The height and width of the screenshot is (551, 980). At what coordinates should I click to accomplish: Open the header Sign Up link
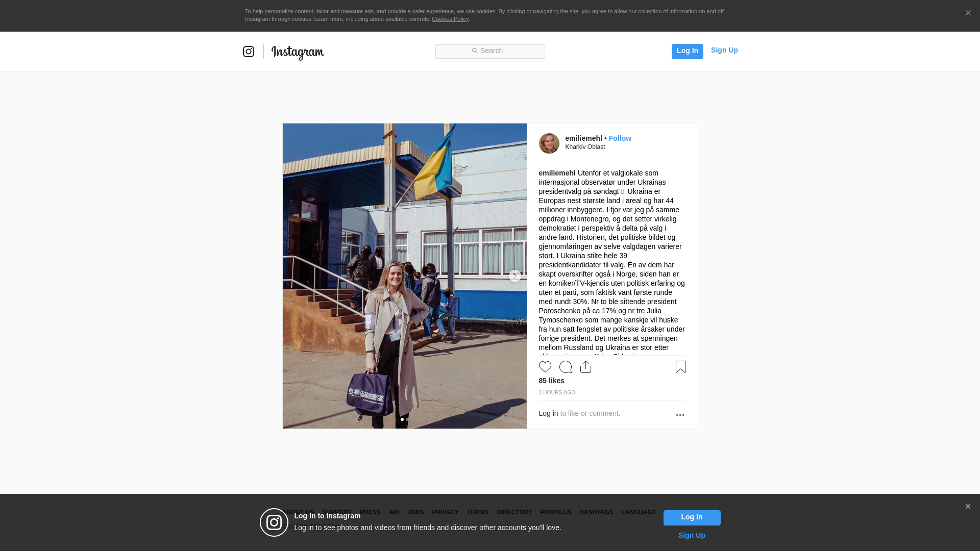click(724, 50)
